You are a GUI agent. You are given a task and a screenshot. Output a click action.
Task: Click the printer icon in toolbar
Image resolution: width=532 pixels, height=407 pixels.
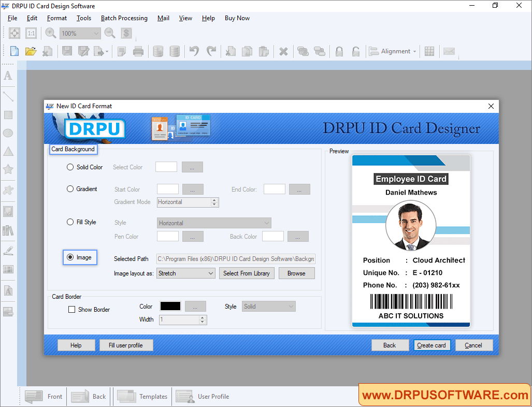pyautogui.click(x=138, y=51)
